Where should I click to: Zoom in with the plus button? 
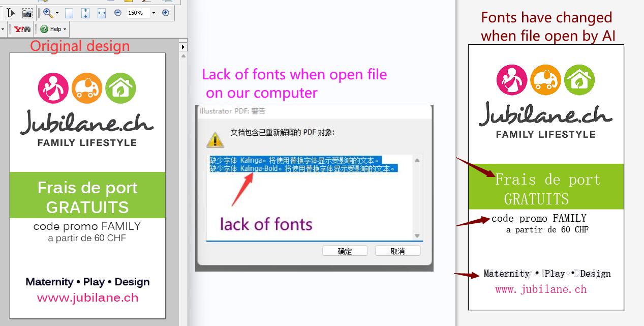point(165,13)
